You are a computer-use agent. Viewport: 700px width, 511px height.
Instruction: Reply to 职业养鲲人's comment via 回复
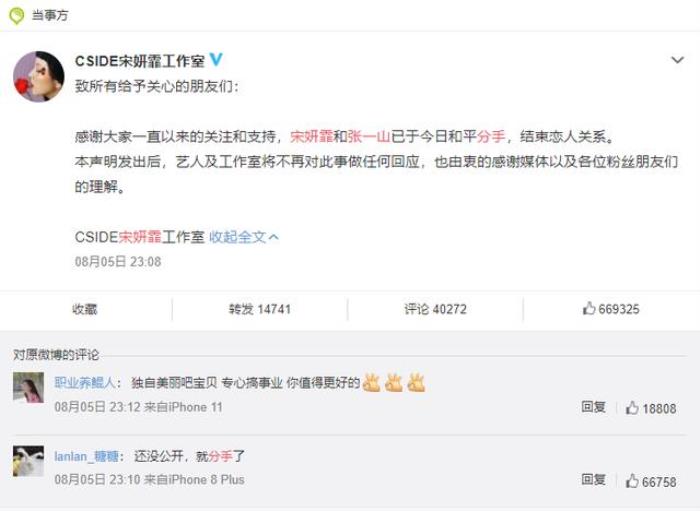tap(594, 408)
